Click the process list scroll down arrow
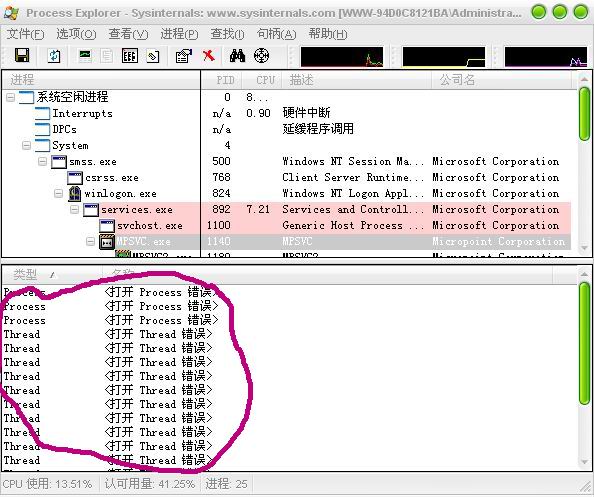The height and width of the screenshot is (497, 594). point(585,248)
